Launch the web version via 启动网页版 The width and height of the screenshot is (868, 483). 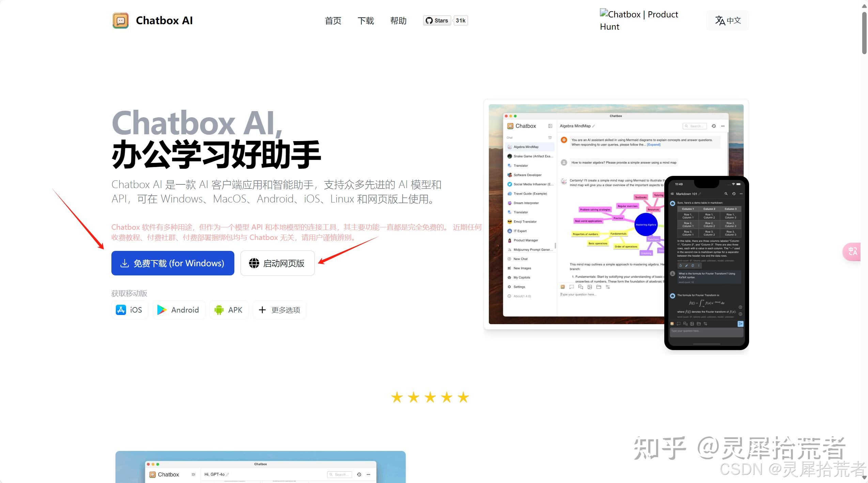coord(277,263)
